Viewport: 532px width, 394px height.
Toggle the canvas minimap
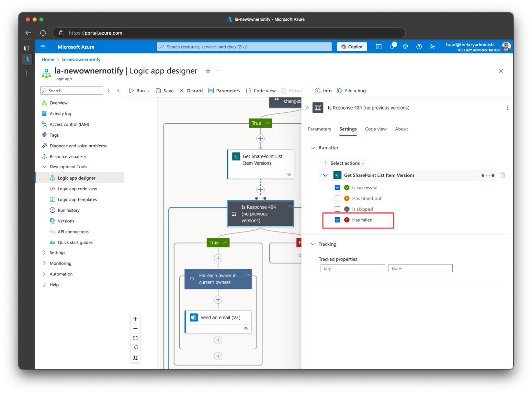point(135,358)
